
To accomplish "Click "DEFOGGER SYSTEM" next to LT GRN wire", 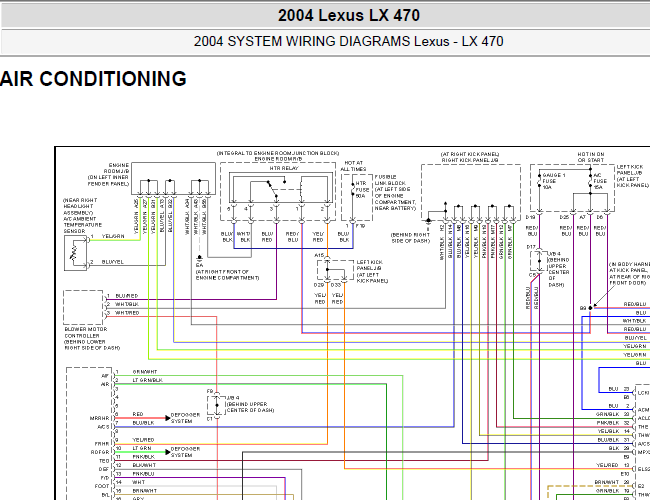I will point(185,452).
